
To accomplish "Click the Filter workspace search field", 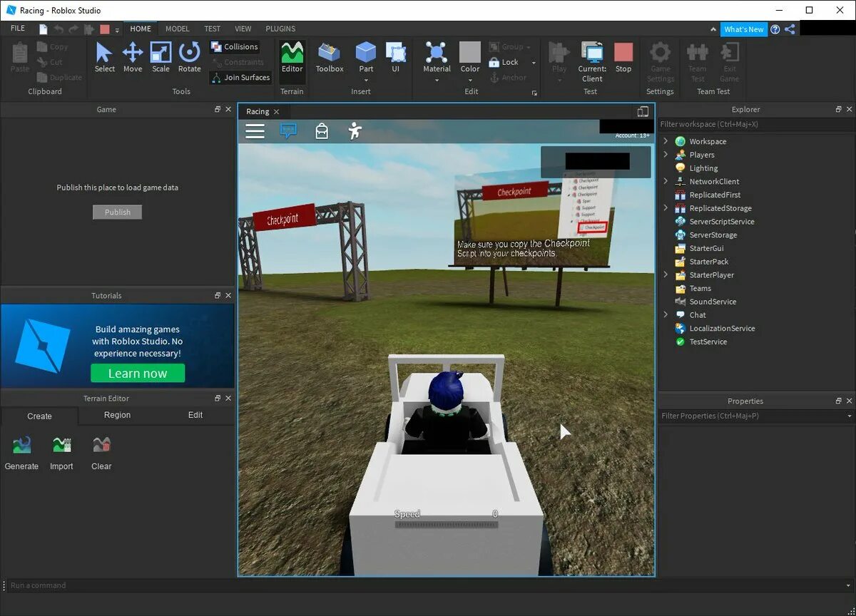I will pos(755,124).
